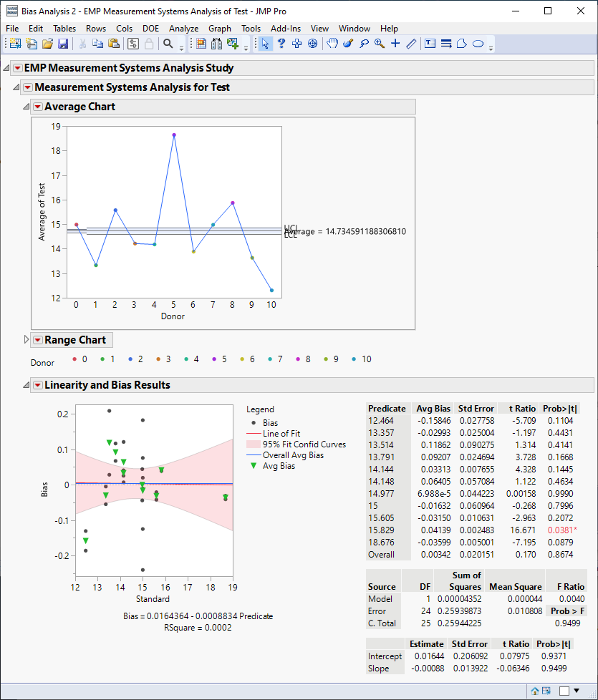Select the oval annotation tool
Image resolution: width=598 pixels, height=700 pixels.
(478, 44)
